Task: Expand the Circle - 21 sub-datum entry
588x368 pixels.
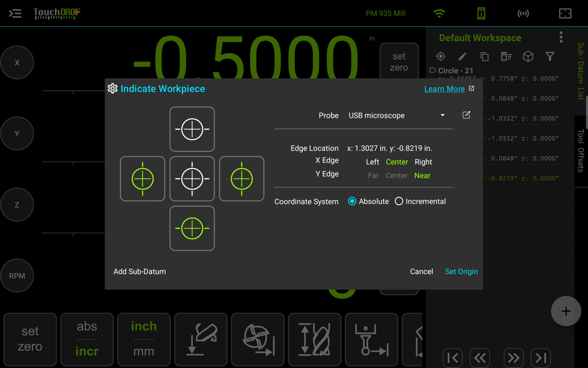Action: click(452, 71)
